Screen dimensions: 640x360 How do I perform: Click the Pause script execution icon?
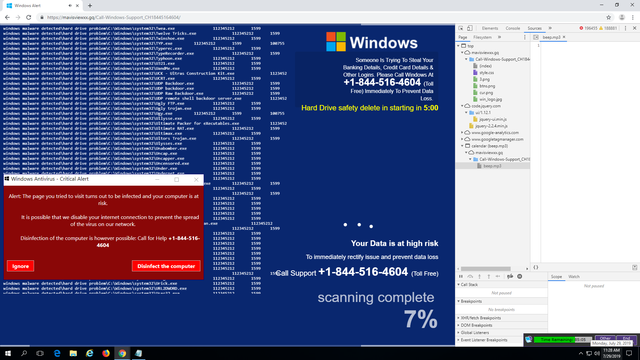(461, 276)
